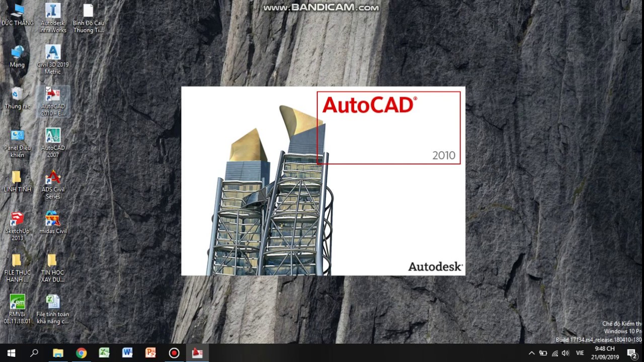The width and height of the screenshot is (644, 362).
Task: Open the Thùng rác recycle bin
Action: pos(18,98)
